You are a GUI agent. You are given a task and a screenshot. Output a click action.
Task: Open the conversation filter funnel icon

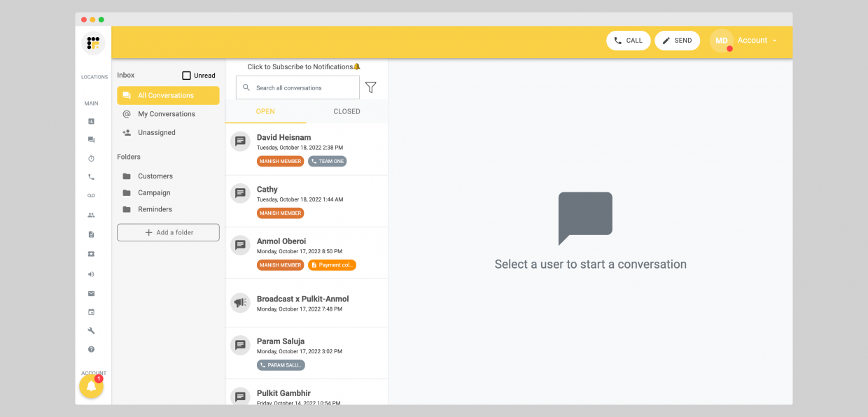click(x=371, y=87)
